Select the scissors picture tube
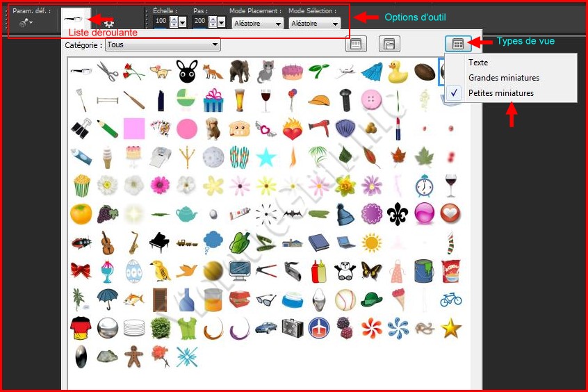Screen dimensions: 588x392 point(106,71)
